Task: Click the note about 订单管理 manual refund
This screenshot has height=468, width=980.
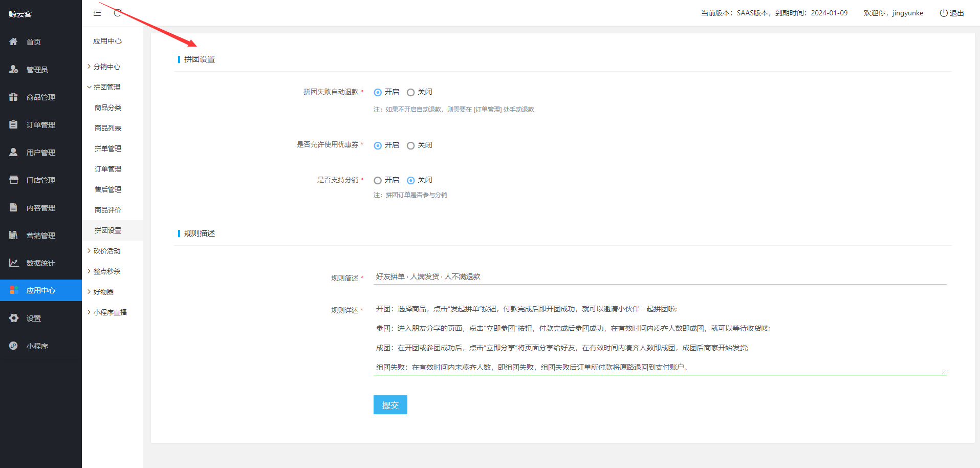Action: pos(454,110)
